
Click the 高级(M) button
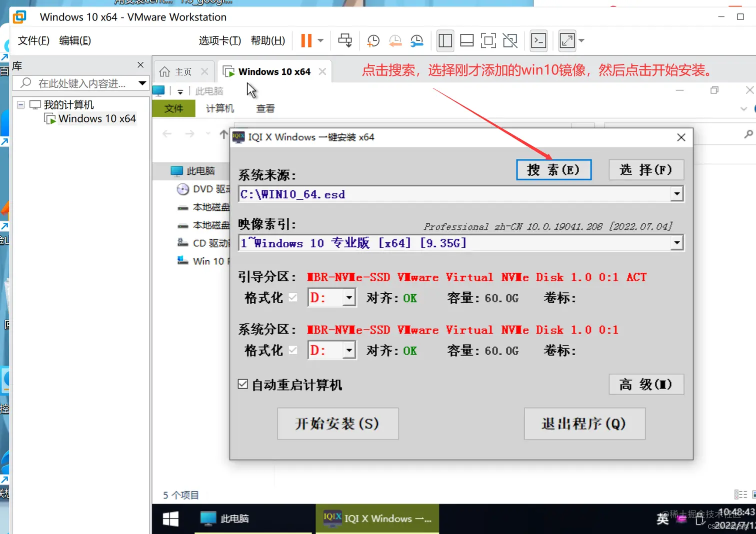pos(646,384)
